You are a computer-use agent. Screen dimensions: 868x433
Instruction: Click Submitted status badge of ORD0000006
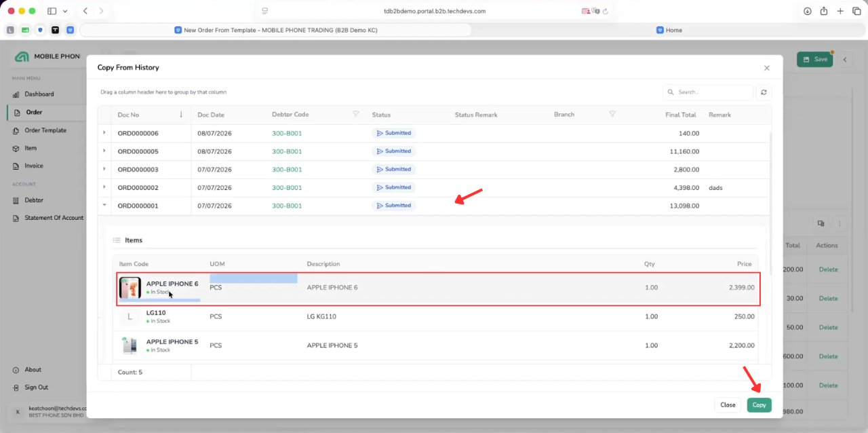pos(393,133)
